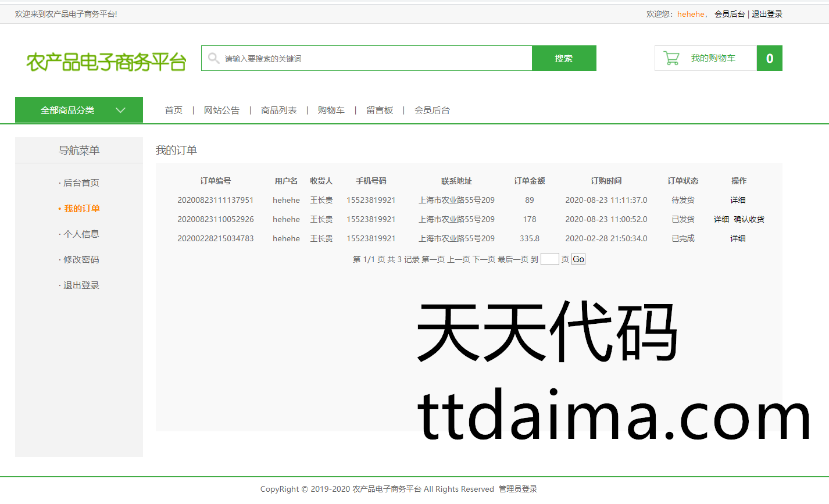Open 商品列表 in the navigation bar
Image resolution: width=829 pixels, height=504 pixels.
coord(278,110)
